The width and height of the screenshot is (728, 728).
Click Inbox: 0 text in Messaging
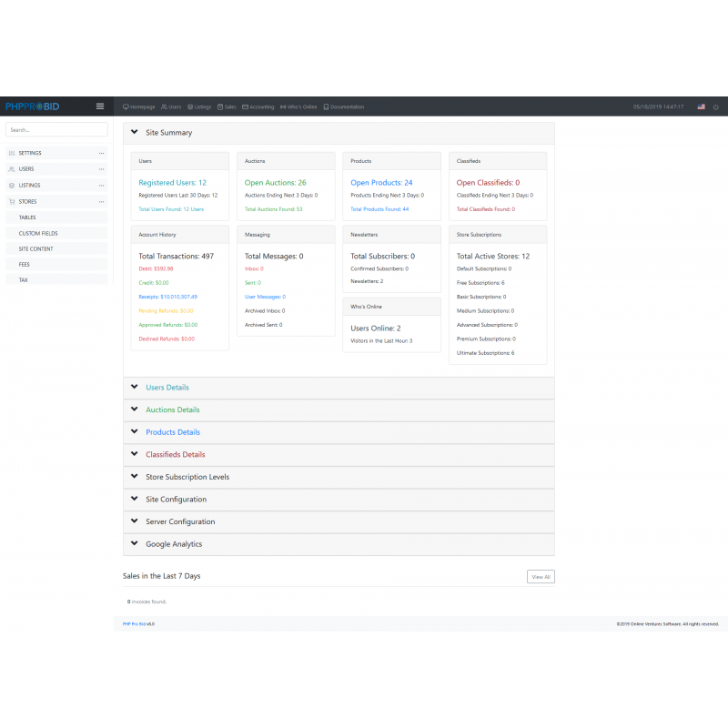pos(254,268)
